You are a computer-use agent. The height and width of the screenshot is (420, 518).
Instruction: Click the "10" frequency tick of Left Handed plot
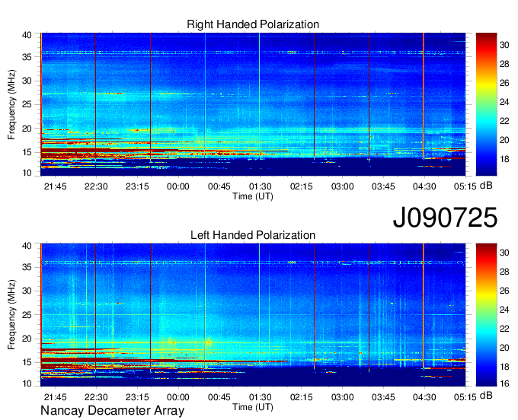pyautogui.click(x=27, y=383)
